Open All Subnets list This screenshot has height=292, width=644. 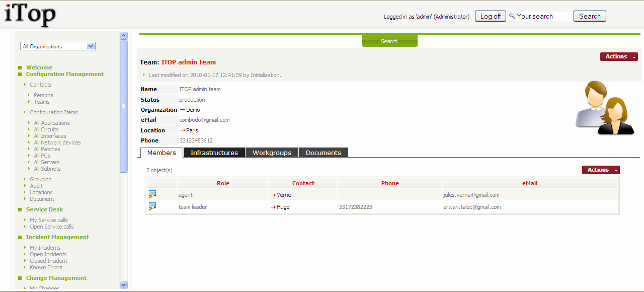pos(47,169)
